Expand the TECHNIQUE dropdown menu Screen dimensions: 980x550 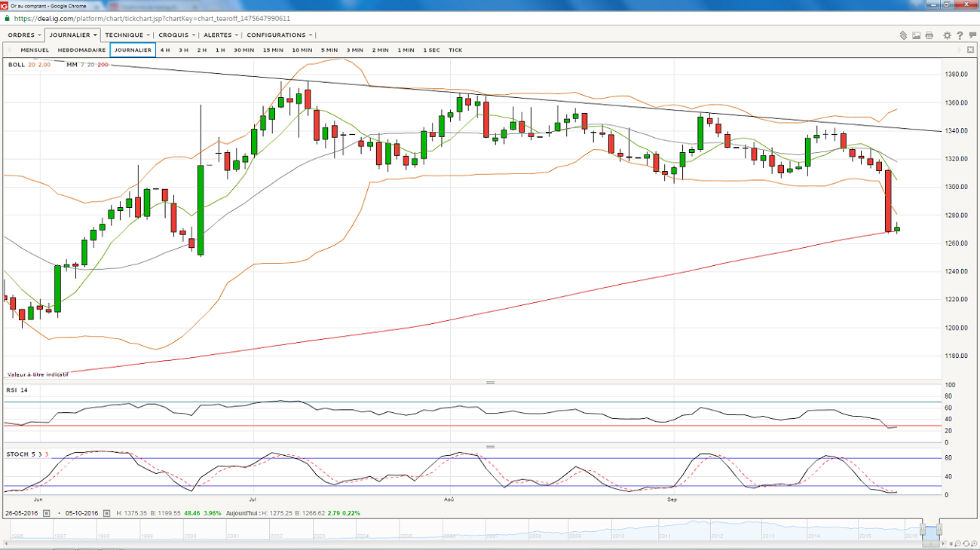tap(127, 35)
